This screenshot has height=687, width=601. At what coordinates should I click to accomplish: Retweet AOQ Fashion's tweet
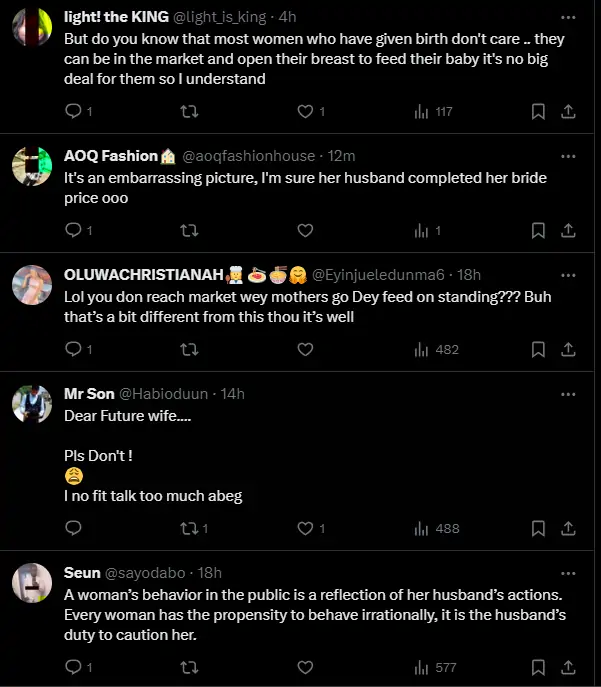click(x=188, y=230)
